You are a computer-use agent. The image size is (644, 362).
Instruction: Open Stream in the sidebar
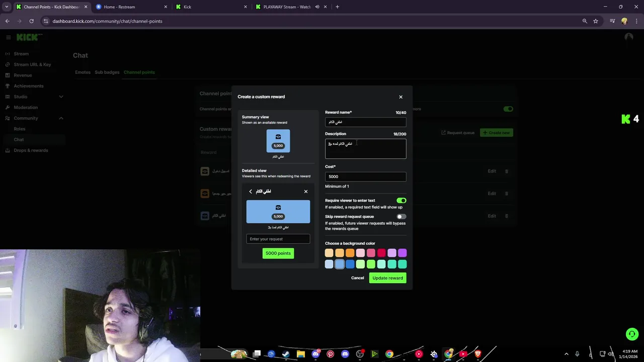[x=21, y=54]
